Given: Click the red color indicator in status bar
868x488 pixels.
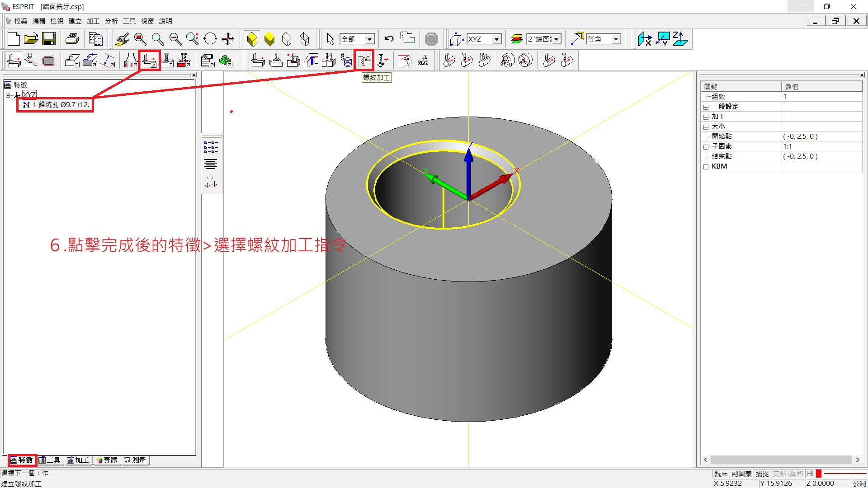Looking at the screenshot, I should [818, 474].
